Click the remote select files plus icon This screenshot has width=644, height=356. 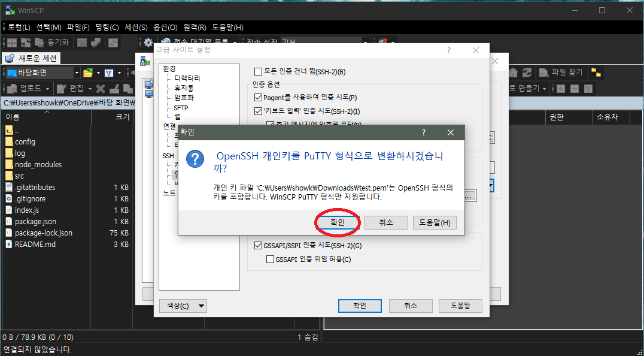pyautogui.click(x=561, y=88)
